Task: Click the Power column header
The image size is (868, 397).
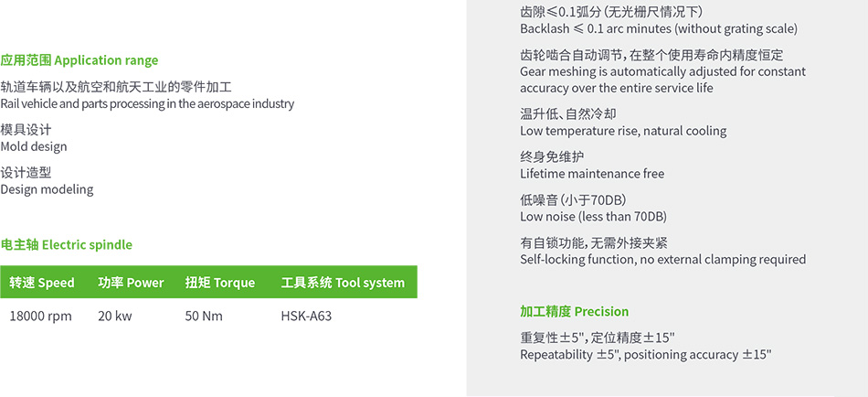Action: pyautogui.click(x=132, y=283)
